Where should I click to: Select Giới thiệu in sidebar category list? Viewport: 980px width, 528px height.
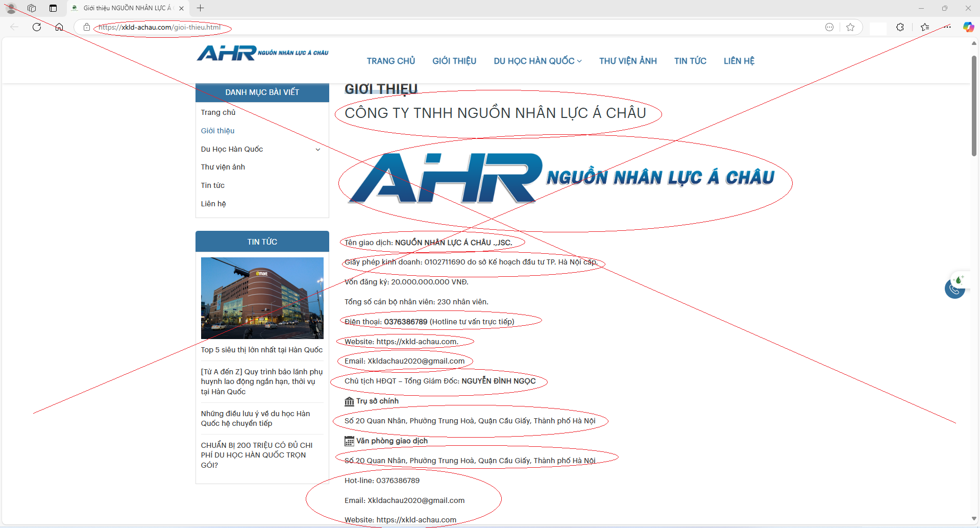[217, 131]
